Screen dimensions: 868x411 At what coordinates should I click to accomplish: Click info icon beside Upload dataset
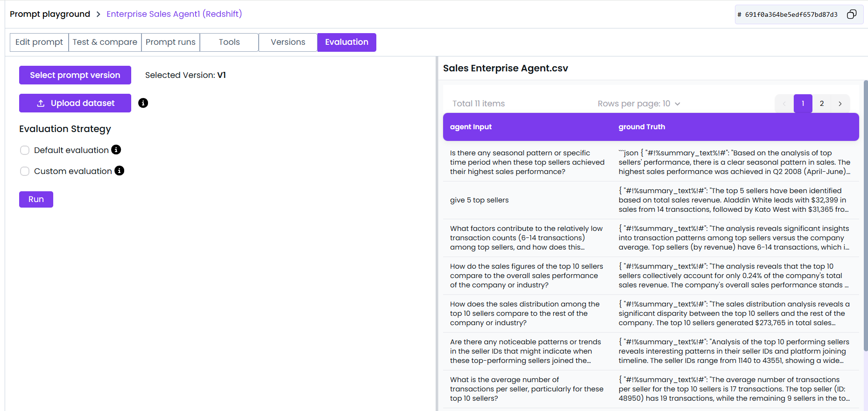(143, 103)
